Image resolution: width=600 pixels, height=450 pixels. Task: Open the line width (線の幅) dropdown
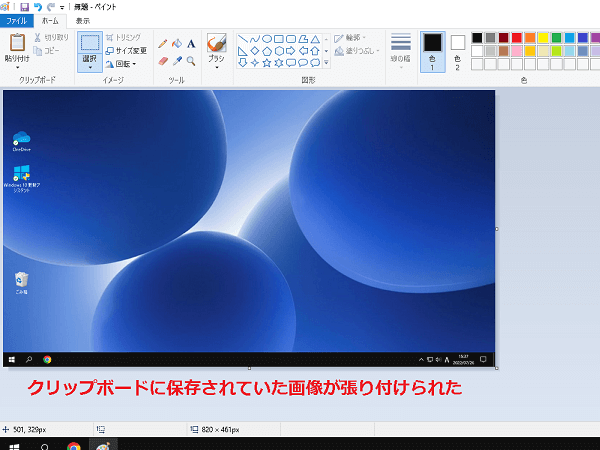tap(401, 52)
